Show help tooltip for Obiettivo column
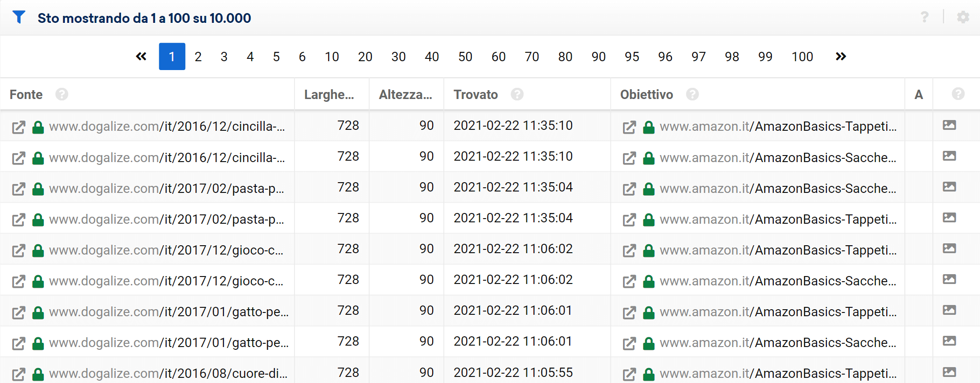The image size is (980, 383). pos(692,94)
